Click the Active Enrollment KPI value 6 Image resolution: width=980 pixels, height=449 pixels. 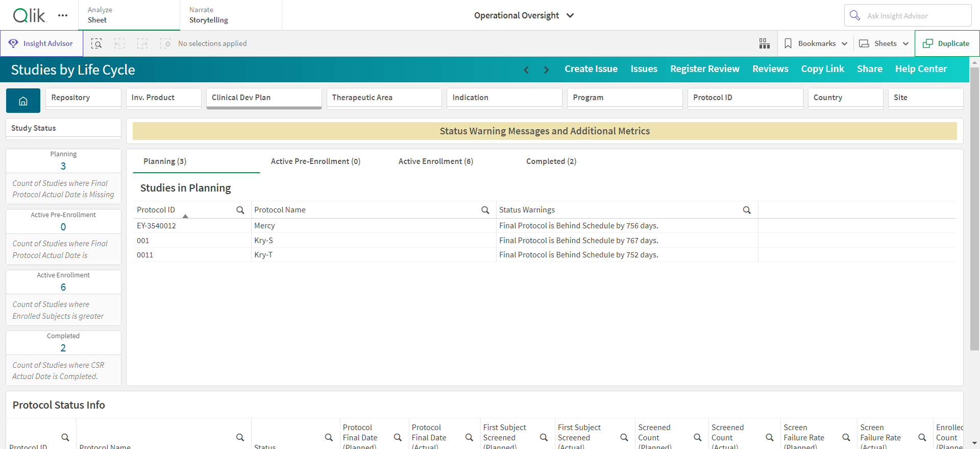pyautogui.click(x=63, y=287)
